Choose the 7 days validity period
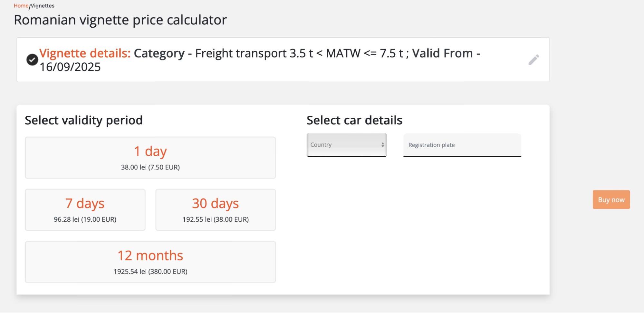The height and width of the screenshot is (313, 644). click(x=85, y=210)
